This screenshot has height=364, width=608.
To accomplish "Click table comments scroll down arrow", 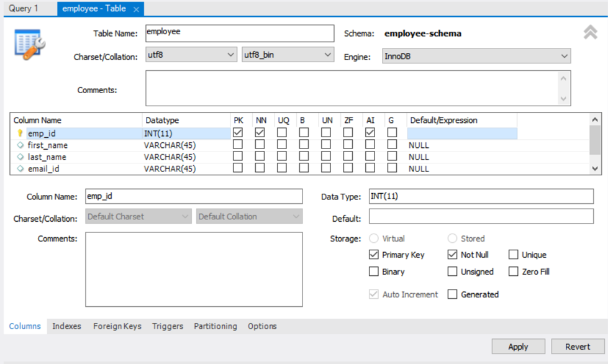I will [x=563, y=99].
